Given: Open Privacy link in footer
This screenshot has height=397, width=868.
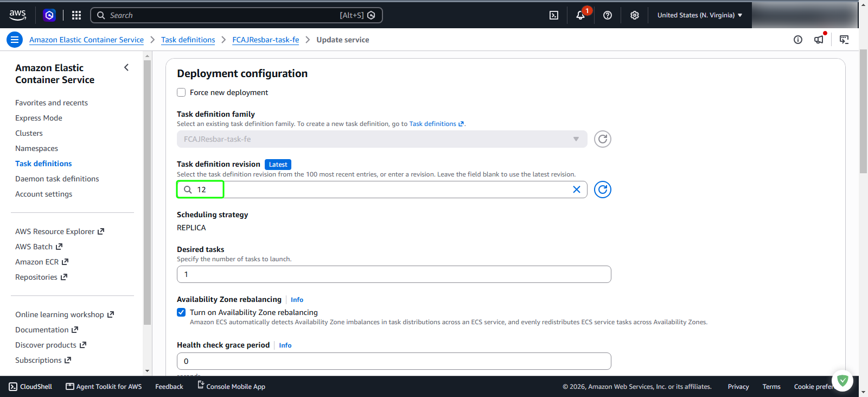Looking at the screenshot, I should 738,387.
